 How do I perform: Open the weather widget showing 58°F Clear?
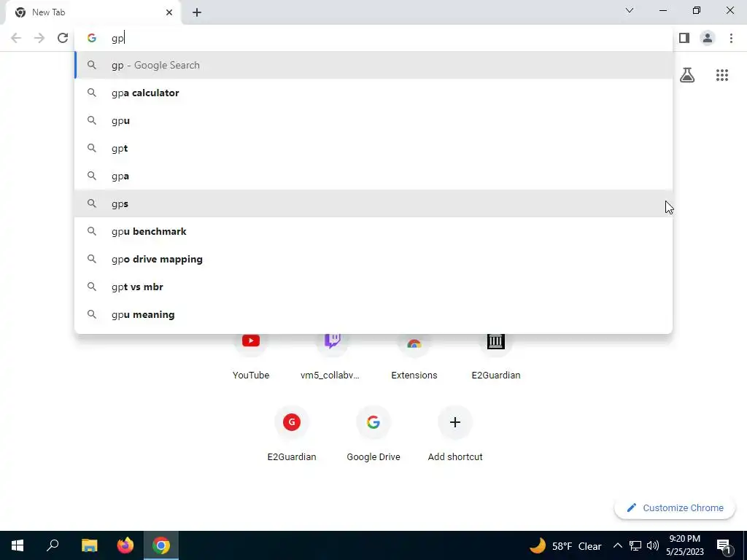click(x=565, y=545)
